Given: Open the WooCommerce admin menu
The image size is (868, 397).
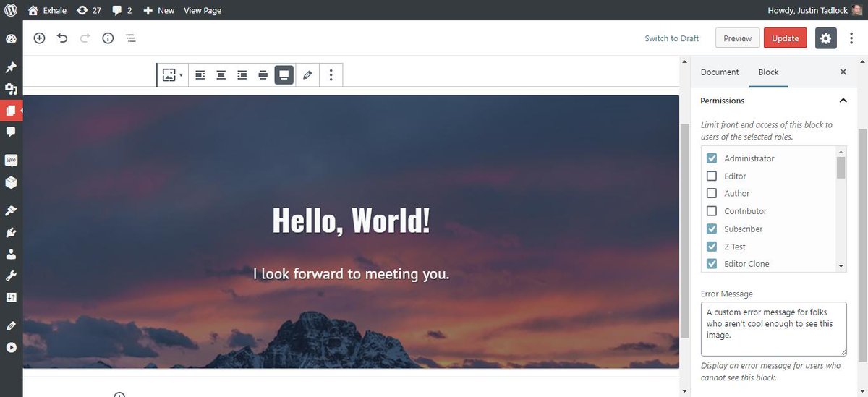Looking at the screenshot, I should tap(11, 161).
